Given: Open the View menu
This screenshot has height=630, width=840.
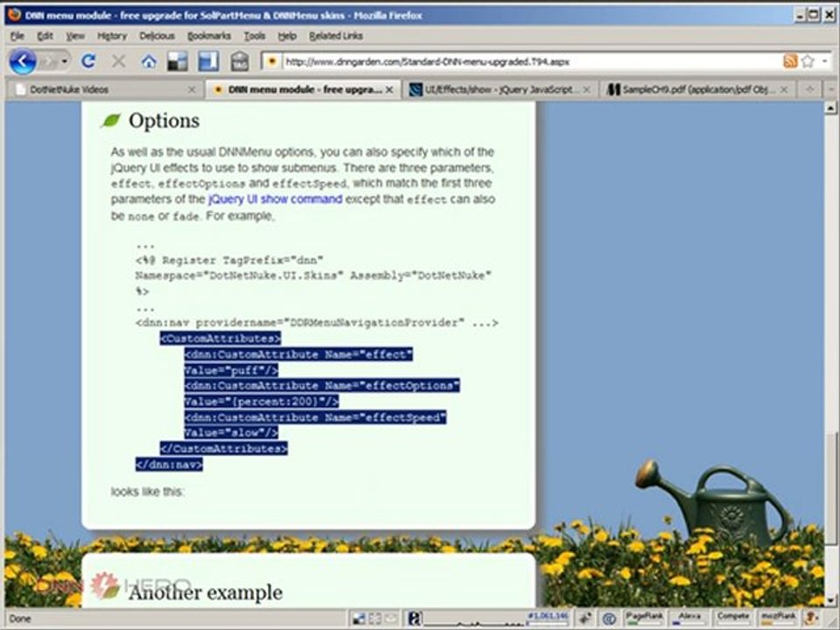Looking at the screenshot, I should [75, 36].
